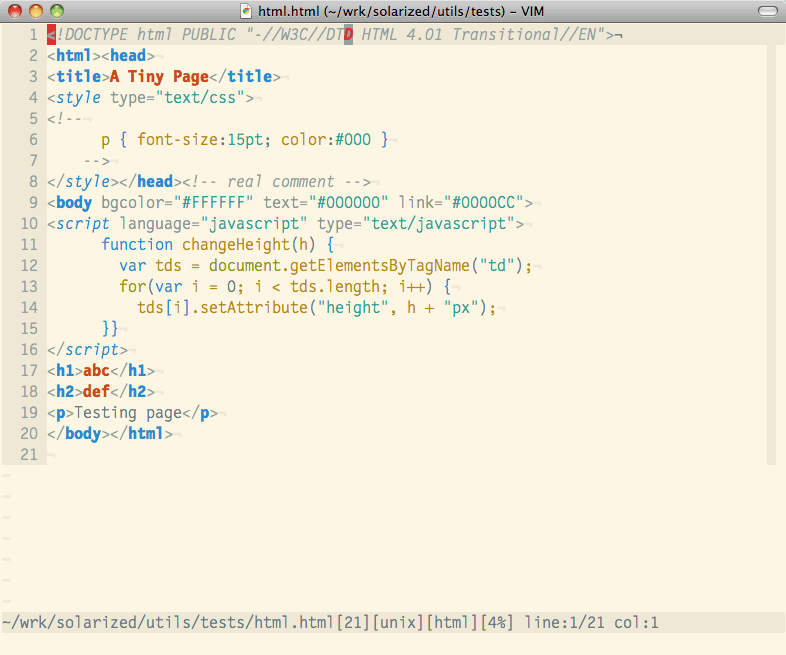Click the file path in the status line
This screenshot has height=655, width=786.
(x=135, y=623)
